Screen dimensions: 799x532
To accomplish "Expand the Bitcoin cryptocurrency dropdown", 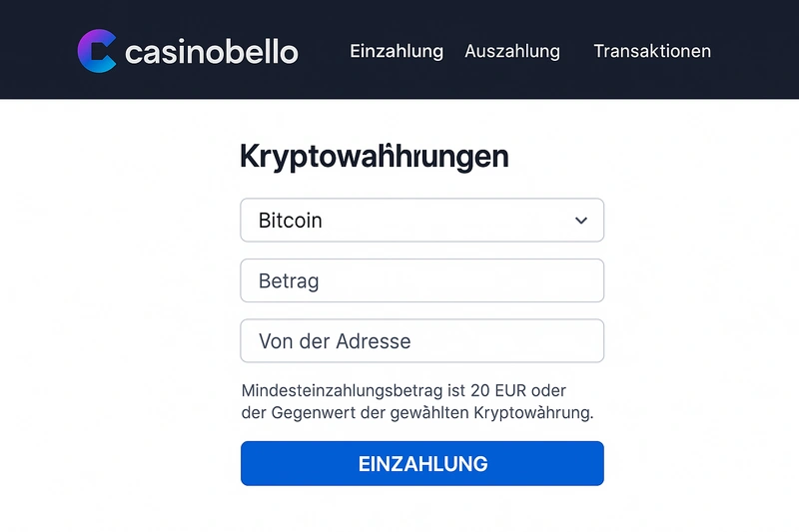I will point(421,220).
